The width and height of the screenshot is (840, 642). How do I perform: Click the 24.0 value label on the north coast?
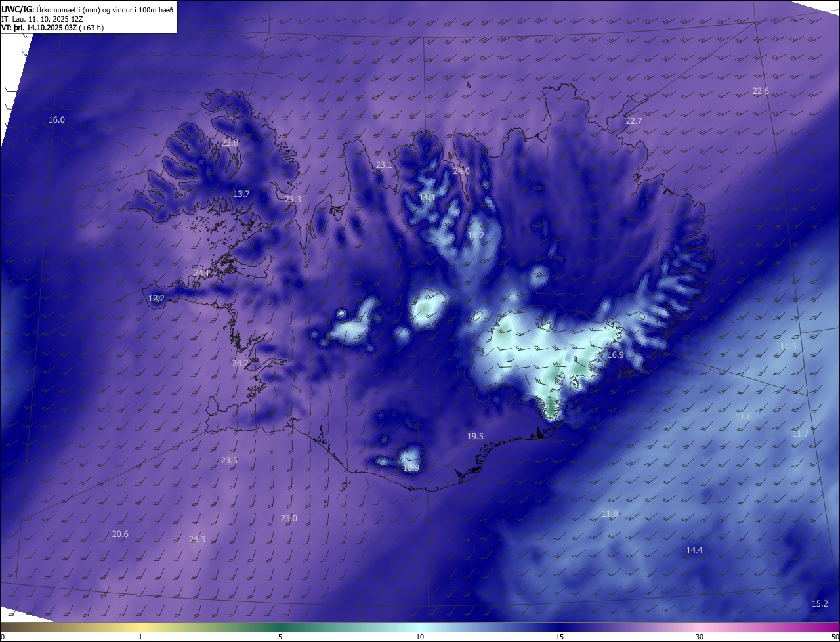tap(461, 171)
